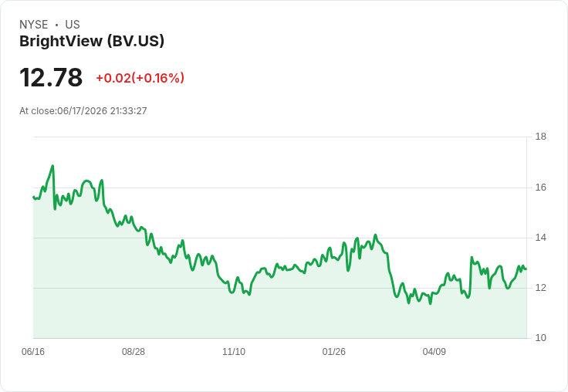Viewport: 568px width, 392px height.
Task: Click the NYSE exchange label
Action: tap(34, 25)
